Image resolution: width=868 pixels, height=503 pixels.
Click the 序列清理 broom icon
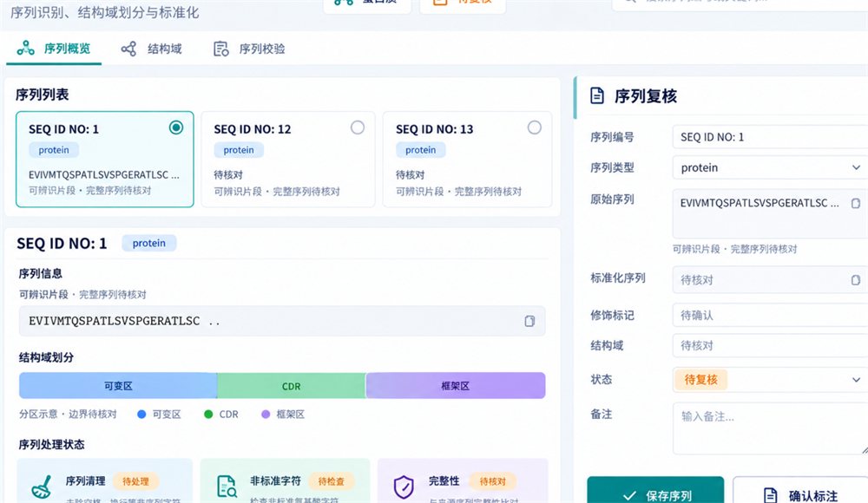point(42,487)
